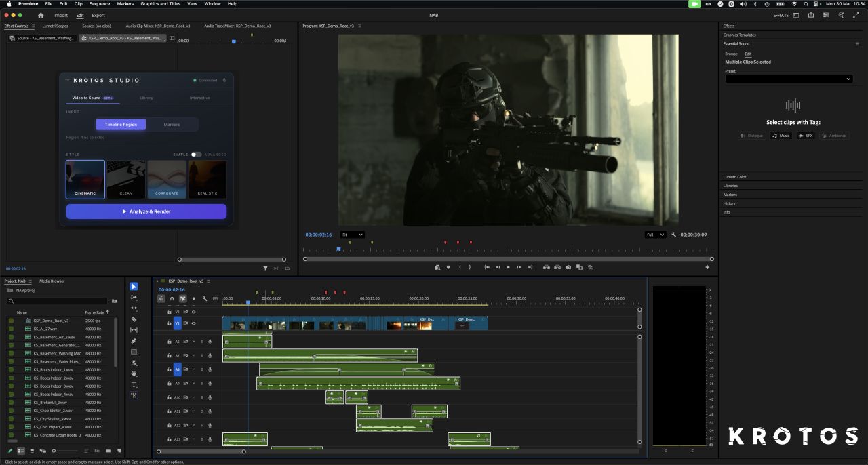Hide the V1 track output eye

193,323
